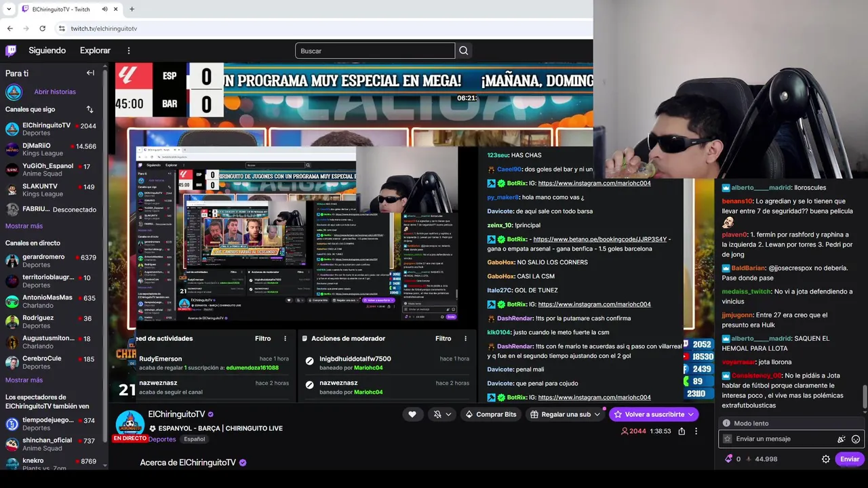Click the browser address bar URL
868x488 pixels.
pyautogui.click(x=104, y=28)
